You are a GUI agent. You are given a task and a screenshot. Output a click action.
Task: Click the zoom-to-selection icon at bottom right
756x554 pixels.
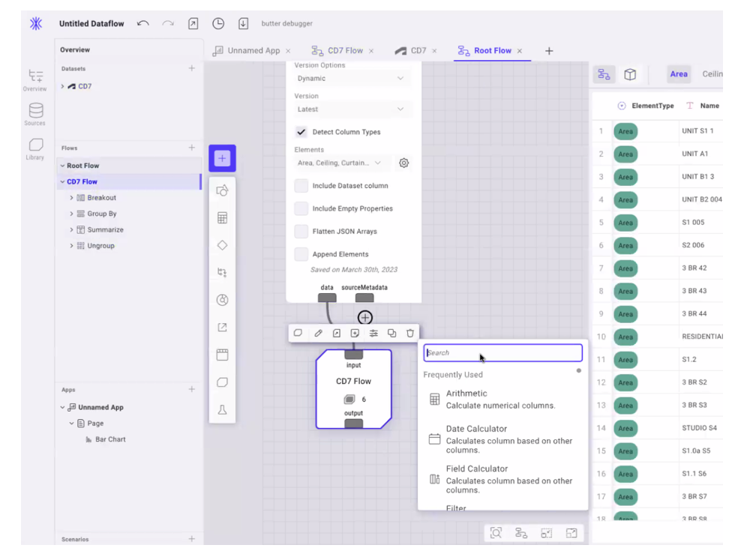(496, 532)
